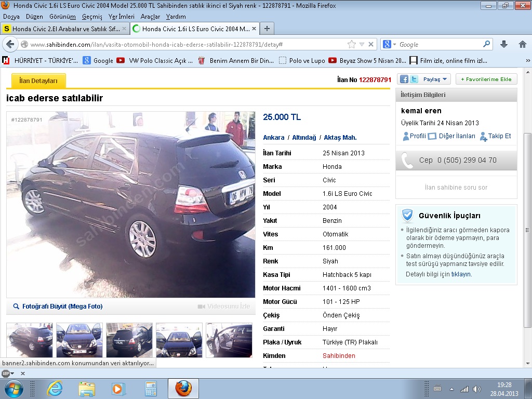Open volume control in system tray
532x399 pixels.
point(477,389)
